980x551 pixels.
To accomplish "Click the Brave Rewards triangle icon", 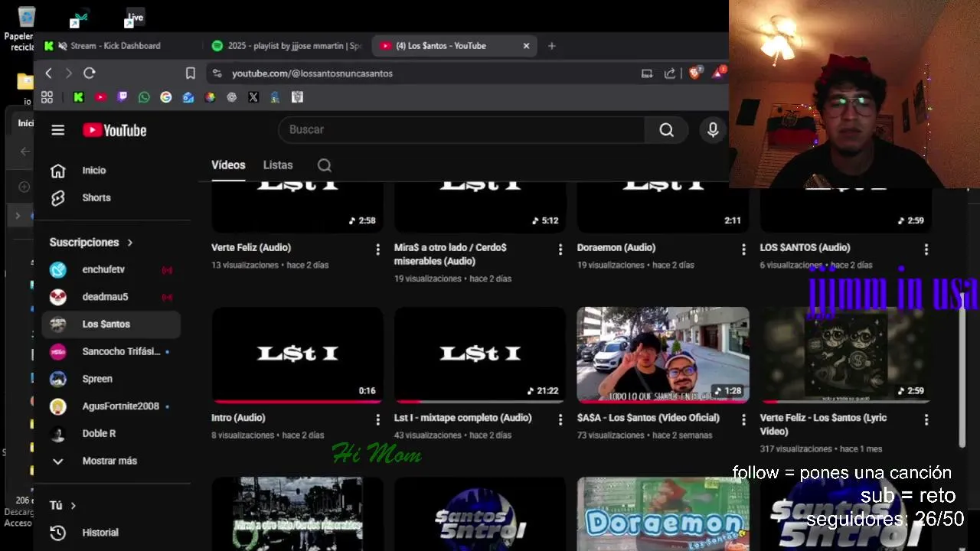I will pyautogui.click(x=719, y=73).
